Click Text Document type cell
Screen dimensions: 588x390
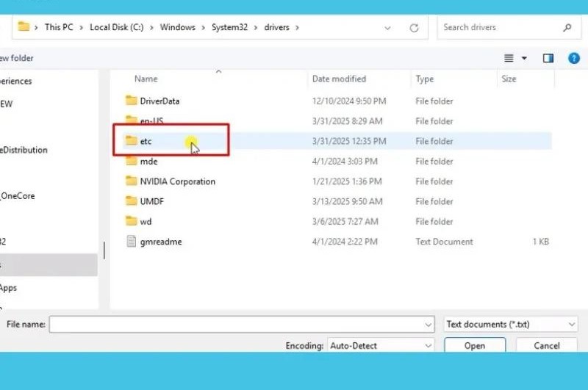coord(444,242)
